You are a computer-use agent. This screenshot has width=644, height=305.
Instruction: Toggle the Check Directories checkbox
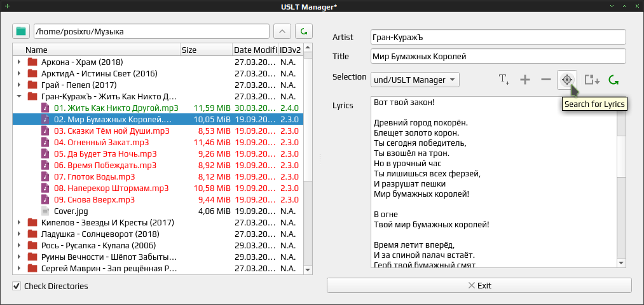click(x=17, y=286)
